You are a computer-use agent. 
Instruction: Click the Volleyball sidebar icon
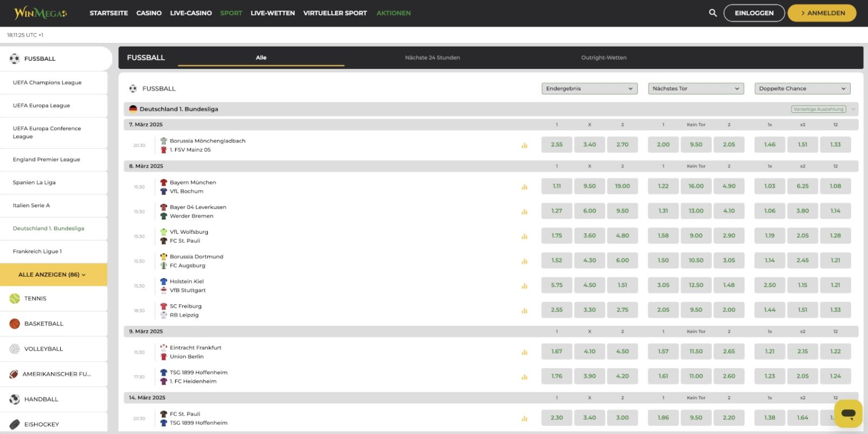pos(15,349)
